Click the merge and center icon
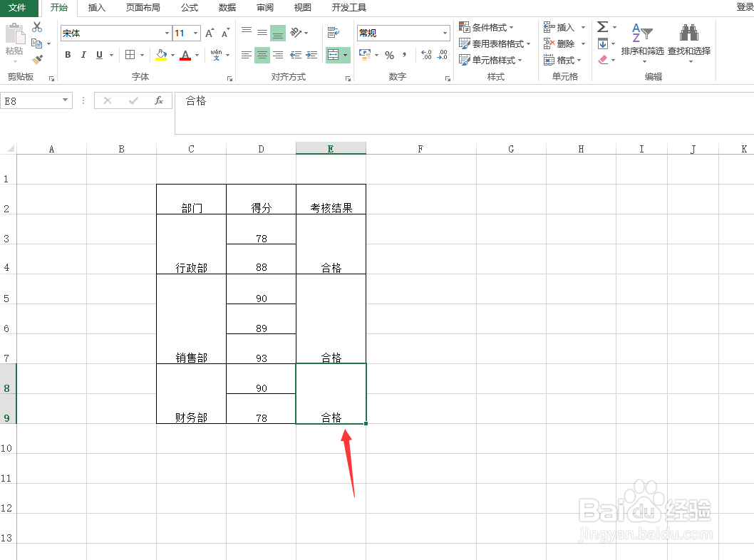Image resolution: width=754 pixels, height=560 pixels. coord(334,54)
